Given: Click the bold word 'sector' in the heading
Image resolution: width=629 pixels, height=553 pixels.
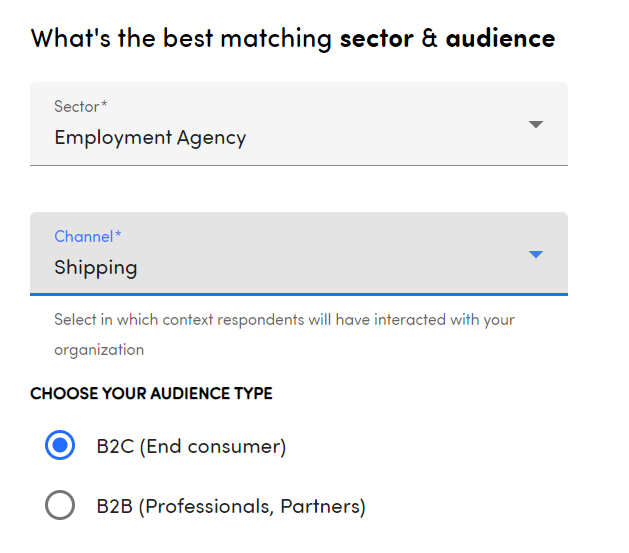Looking at the screenshot, I should coord(376,39).
